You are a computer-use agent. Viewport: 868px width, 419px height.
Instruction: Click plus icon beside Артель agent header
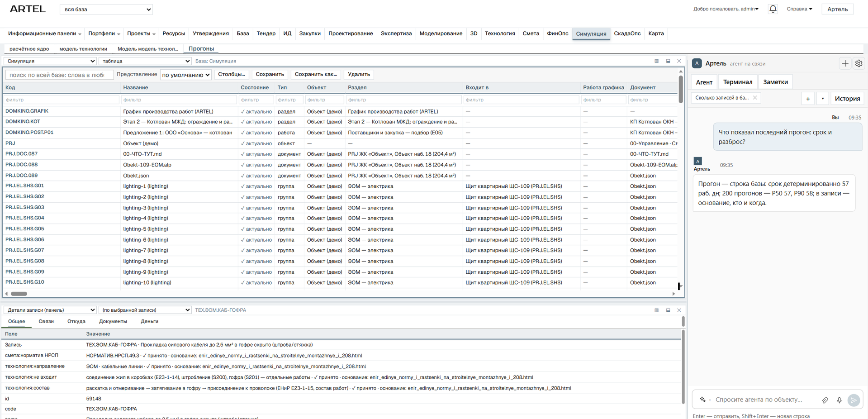click(845, 63)
